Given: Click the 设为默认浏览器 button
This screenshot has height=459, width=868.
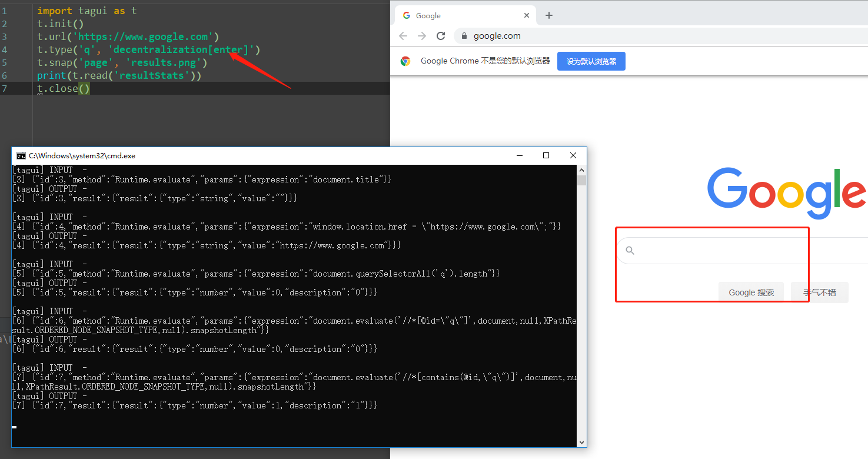Looking at the screenshot, I should pyautogui.click(x=591, y=61).
